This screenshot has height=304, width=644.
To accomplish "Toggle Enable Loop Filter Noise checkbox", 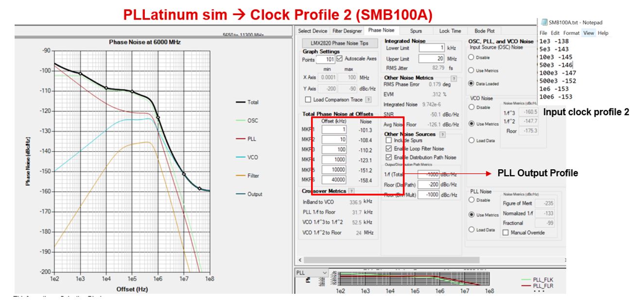I will pyautogui.click(x=388, y=148).
